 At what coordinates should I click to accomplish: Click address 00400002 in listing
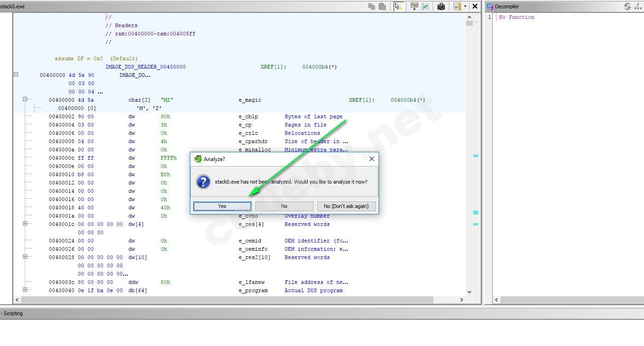62,116
